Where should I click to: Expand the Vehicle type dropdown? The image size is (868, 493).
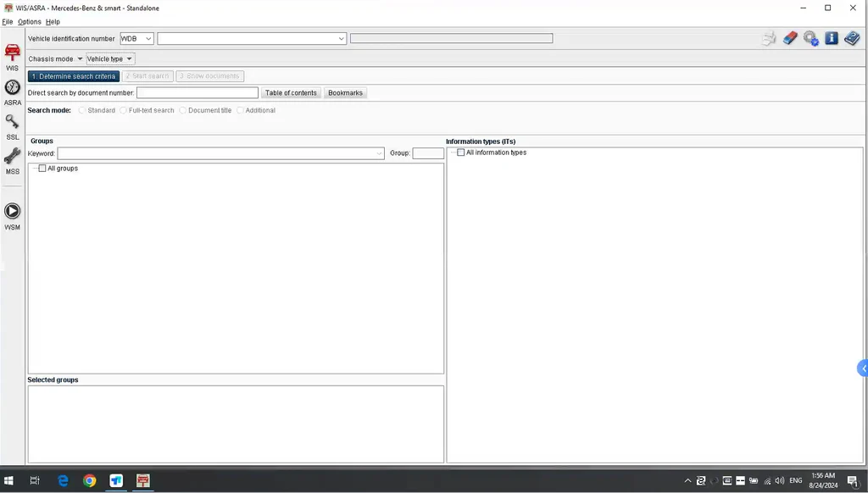coord(110,59)
